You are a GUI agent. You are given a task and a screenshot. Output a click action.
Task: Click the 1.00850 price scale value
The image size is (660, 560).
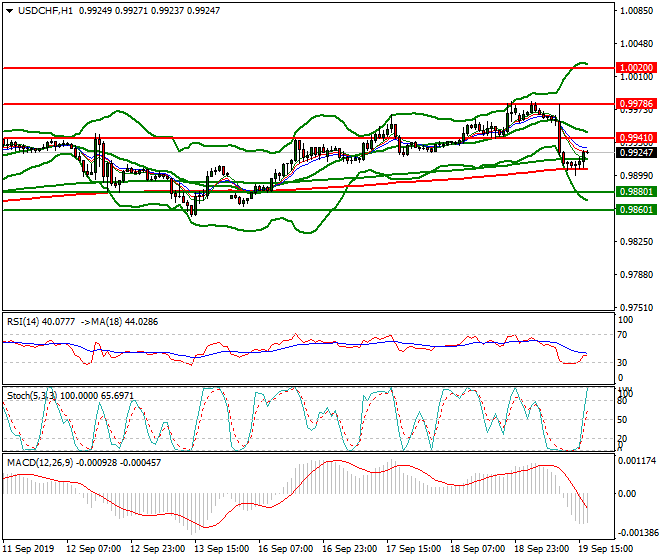(x=636, y=11)
